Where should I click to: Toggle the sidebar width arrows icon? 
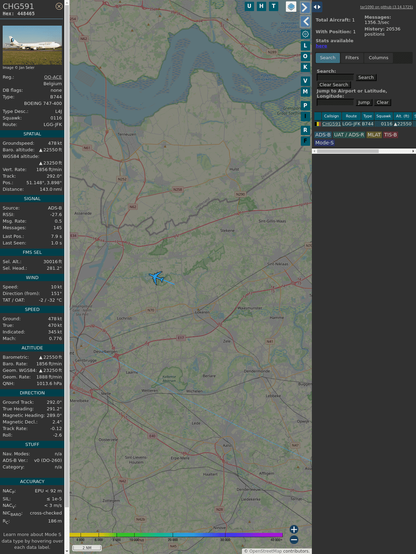pyautogui.click(x=317, y=7)
